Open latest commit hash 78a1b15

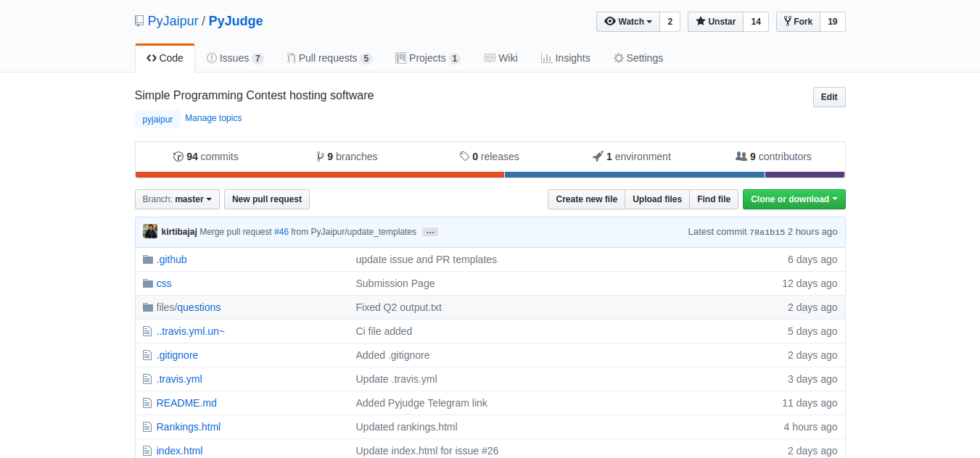point(767,232)
